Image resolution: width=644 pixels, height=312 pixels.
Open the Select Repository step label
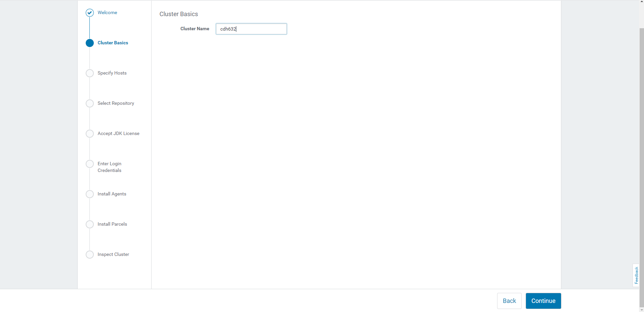[x=116, y=103]
